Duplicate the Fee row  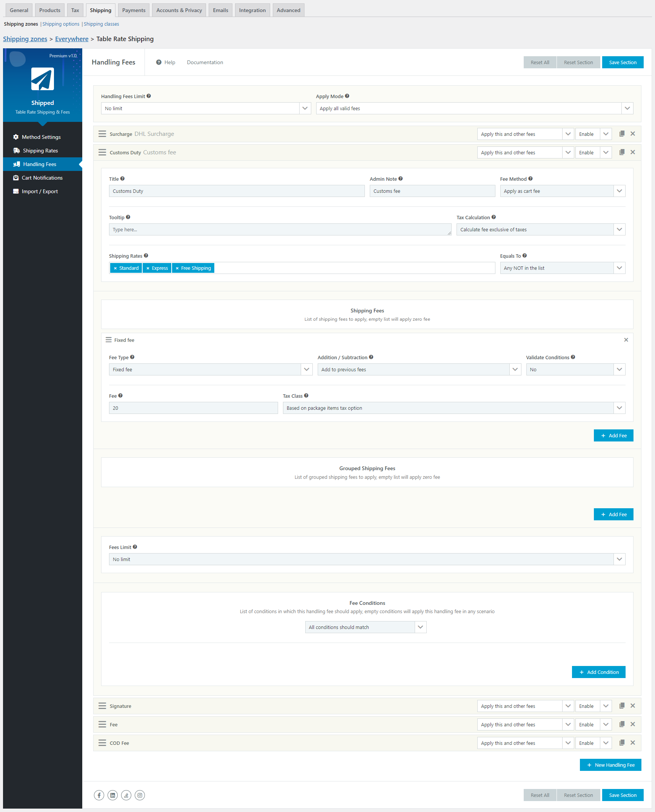coord(622,724)
